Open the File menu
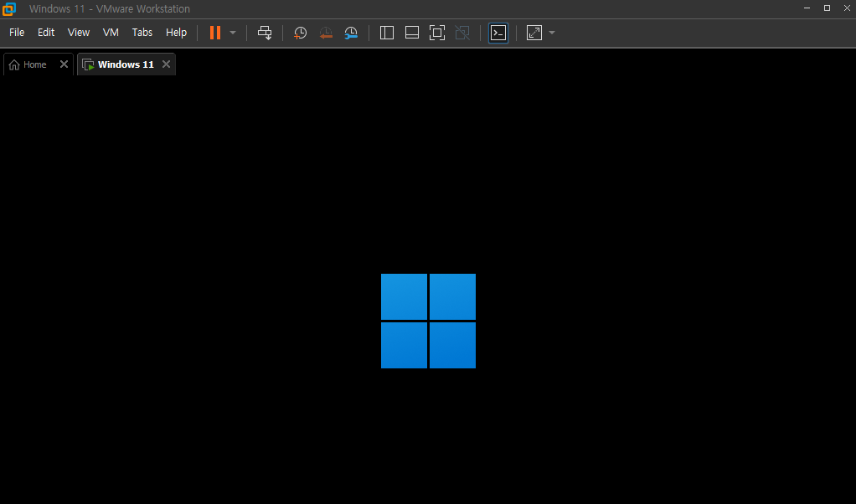Screen dimensions: 856x504 (17, 33)
